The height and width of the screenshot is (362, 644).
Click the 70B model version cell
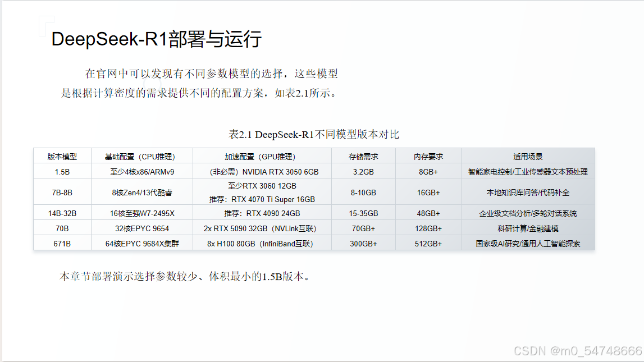click(x=62, y=228)
